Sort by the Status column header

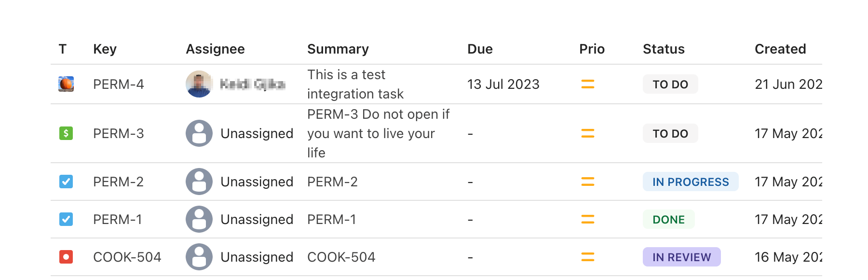pos(664,49)
